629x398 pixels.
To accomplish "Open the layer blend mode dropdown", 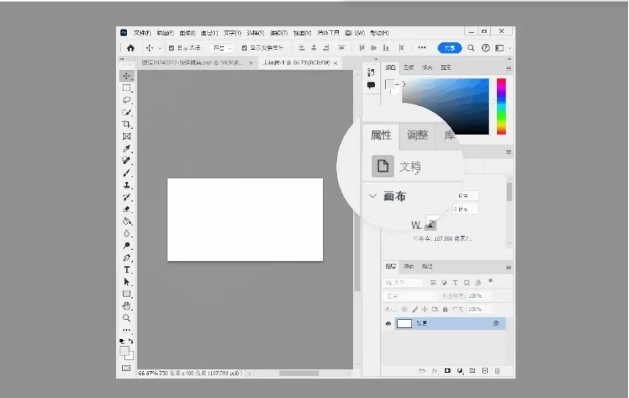I will point(410,296).
